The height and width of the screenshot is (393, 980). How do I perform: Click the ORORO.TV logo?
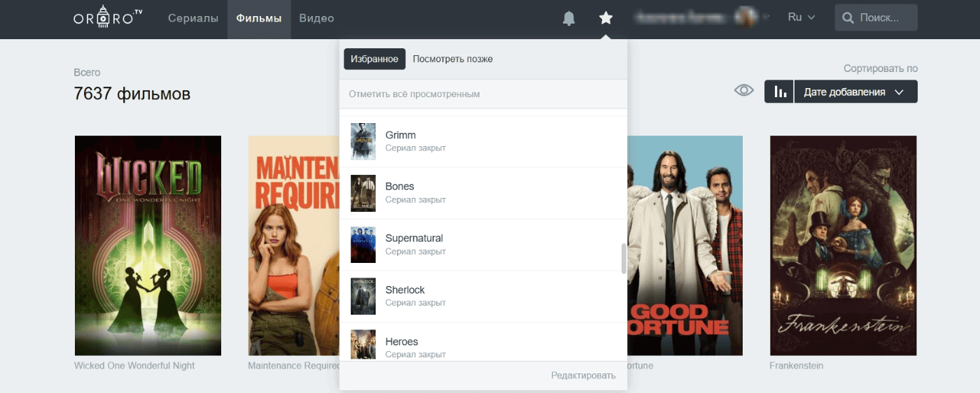[108, 15]
